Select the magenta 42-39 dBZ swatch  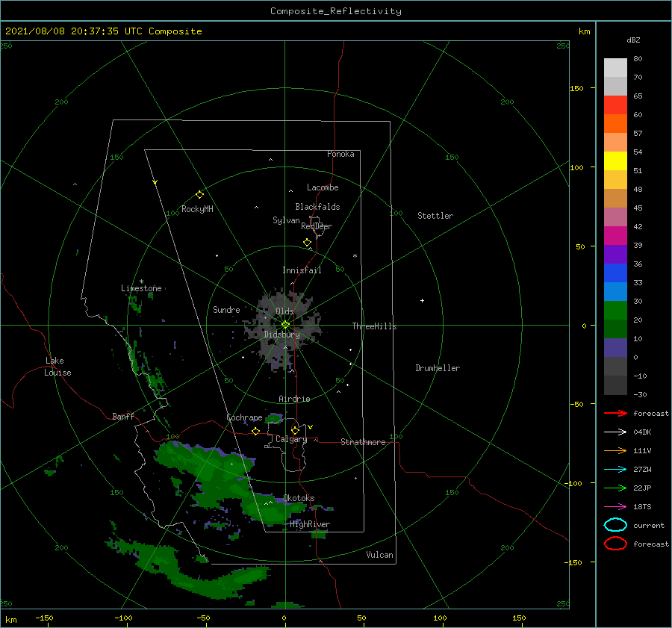615,236
